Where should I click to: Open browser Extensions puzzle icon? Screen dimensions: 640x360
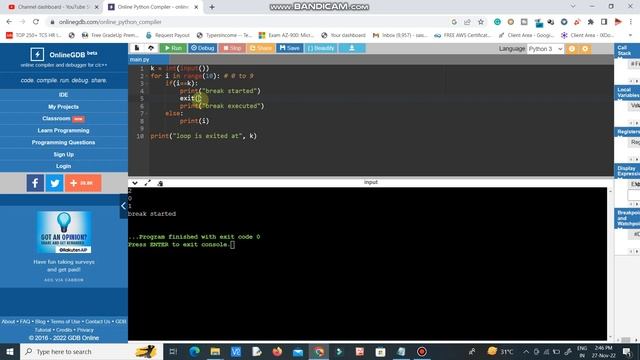[x=591, y=22]
